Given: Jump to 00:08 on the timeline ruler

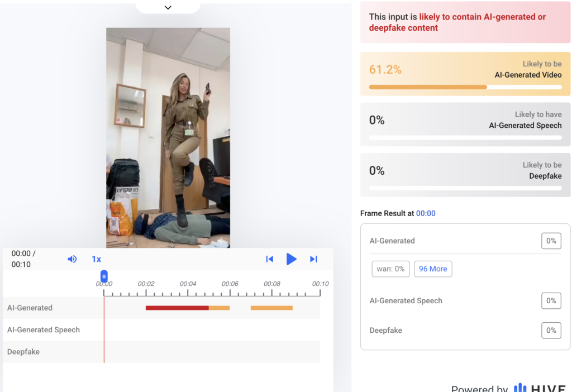Looking at the screenshot, I should [272, 284].
